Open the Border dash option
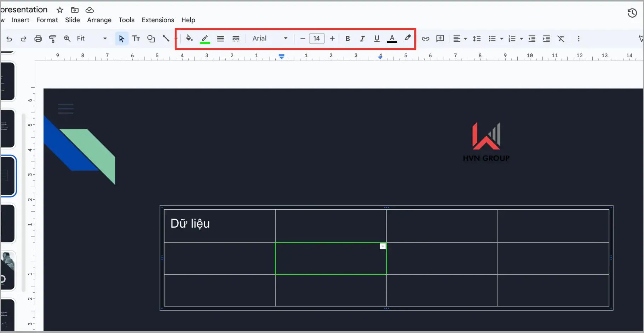Image resolution: width=644 pixels, height=333 pixels. 236,39
